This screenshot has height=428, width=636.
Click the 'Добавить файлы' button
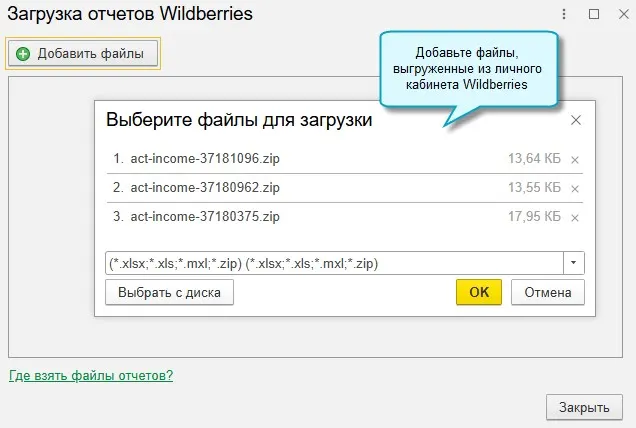(x=83, y=54)
